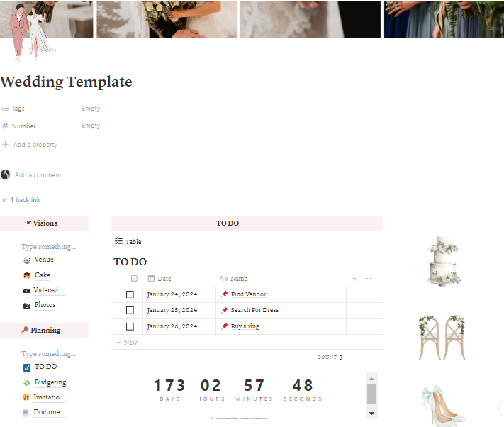Click the bridal shoes image
The image size is (504, 427).
[x=444, y=406]
